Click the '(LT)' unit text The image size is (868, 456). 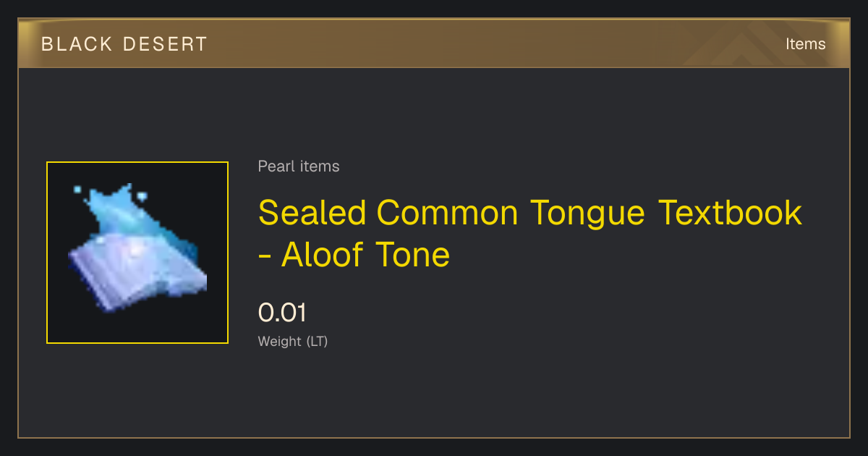(318, 341)
